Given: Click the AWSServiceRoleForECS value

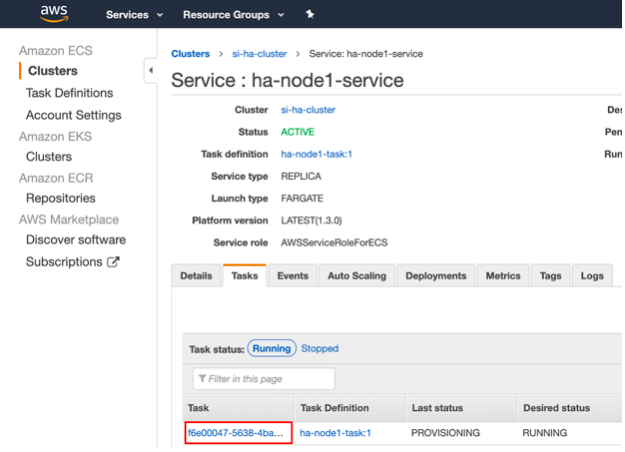Looking at the screenshot, I should pos(334,242).
